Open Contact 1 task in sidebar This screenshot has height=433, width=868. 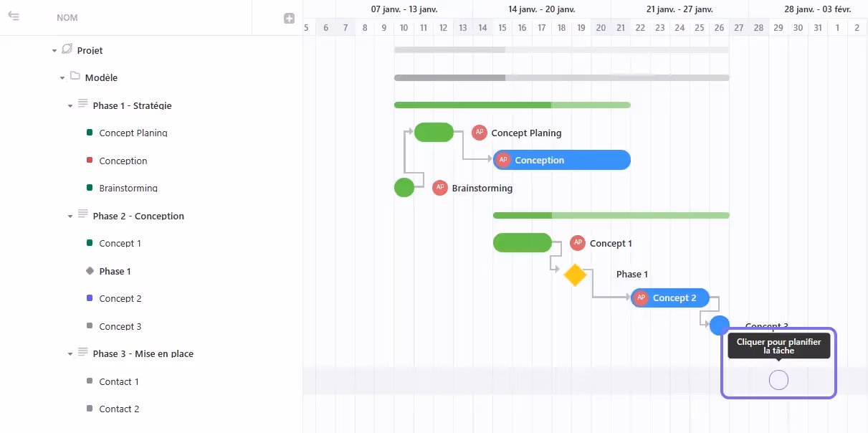click(x=119, y=382)
